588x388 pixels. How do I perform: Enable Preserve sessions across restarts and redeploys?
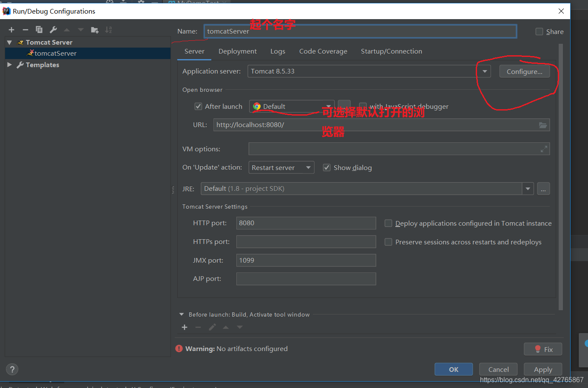[388, 242]
